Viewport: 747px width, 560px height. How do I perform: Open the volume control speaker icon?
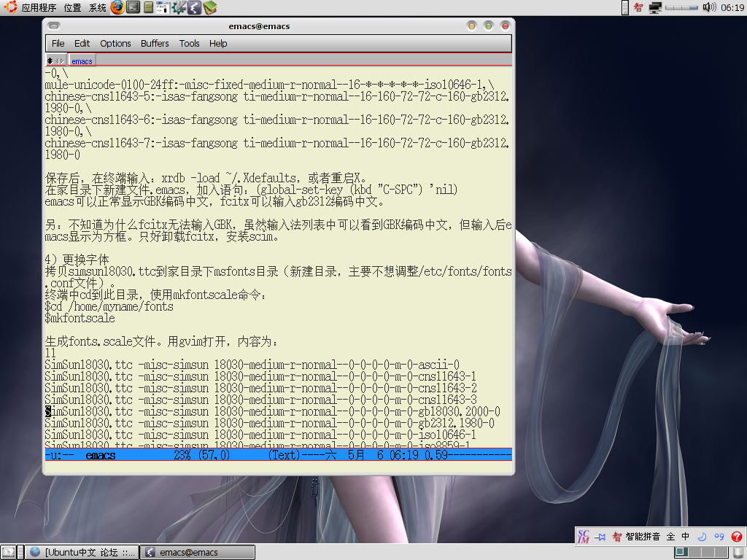pos(709,7)
